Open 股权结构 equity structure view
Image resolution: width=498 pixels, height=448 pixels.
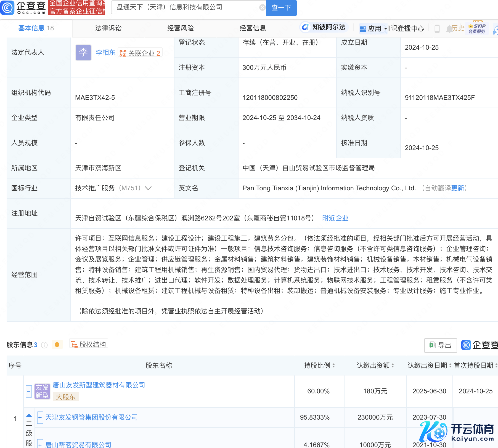tap(89, 345)
